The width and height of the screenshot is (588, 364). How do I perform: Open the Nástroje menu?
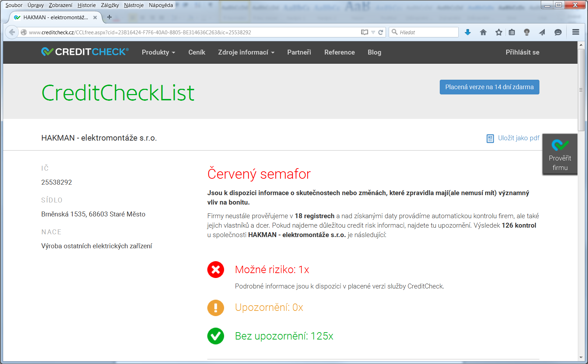(x=134, y=5)
